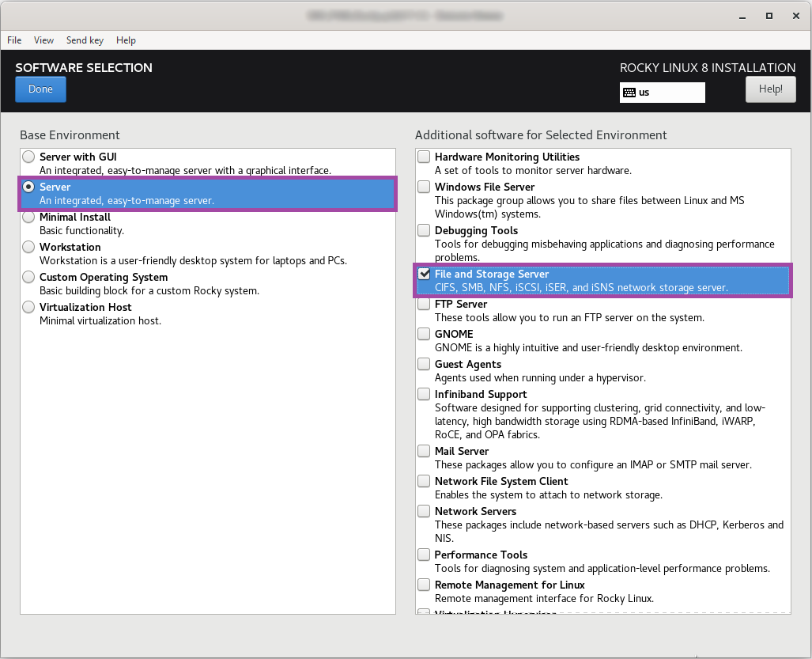Image resolution: width=812 pixels, height=659 pixels.
Task: Enable Hardware Monitoring Utilities checkbox
Action: pyautogui.click(x=424, y=157)
